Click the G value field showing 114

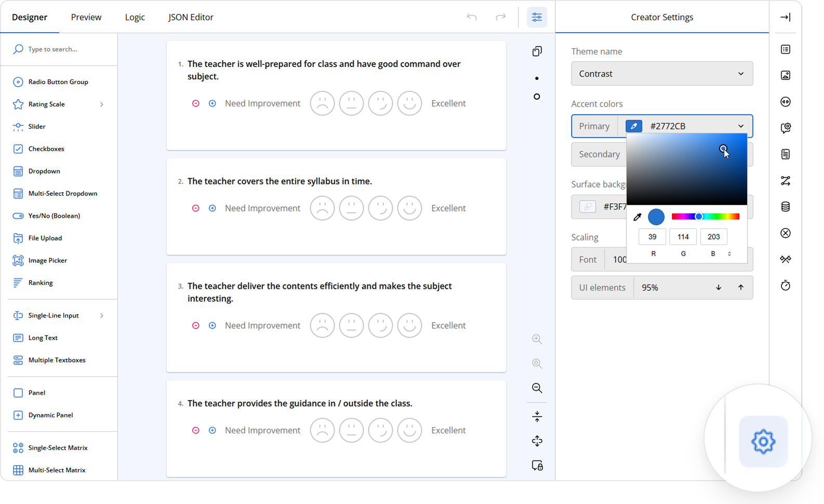click(x=683, y=237)
